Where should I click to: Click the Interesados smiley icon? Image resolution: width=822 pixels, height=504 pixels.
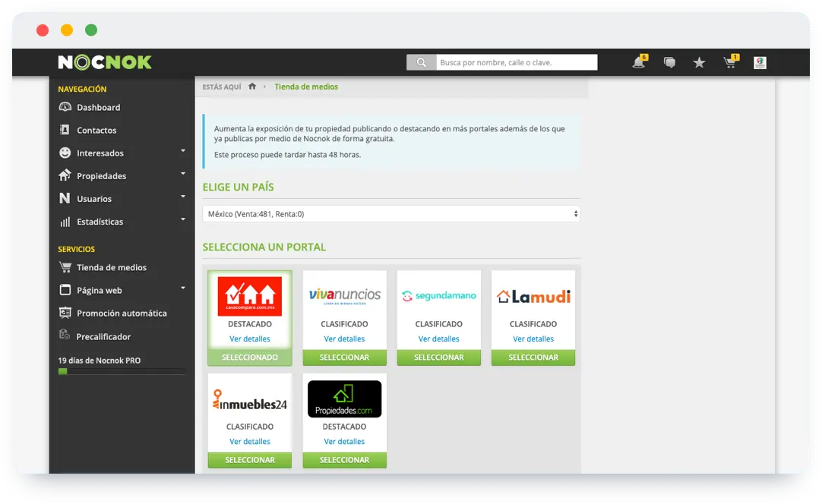click(x=65, y=153)
